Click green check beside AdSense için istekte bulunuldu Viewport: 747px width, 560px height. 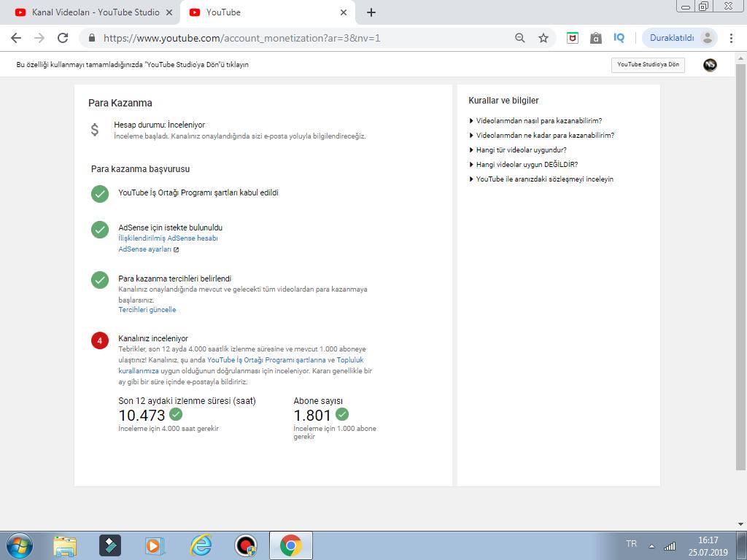tap(100, 230)
